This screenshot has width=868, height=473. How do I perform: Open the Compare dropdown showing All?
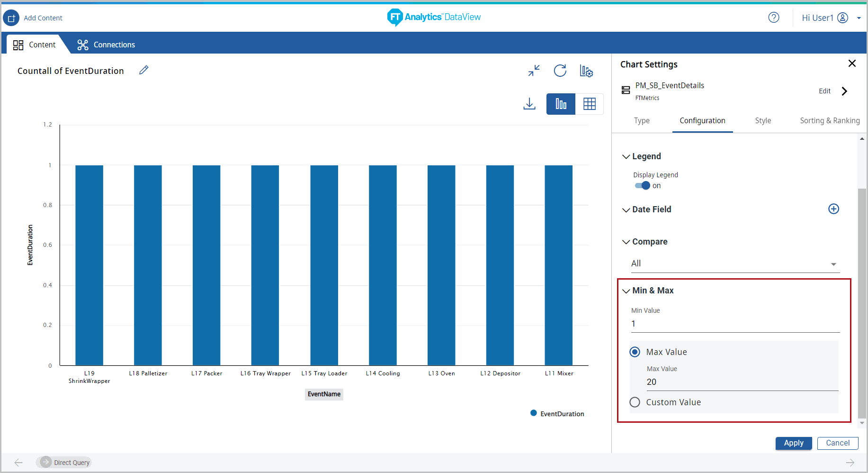pyautogui.click(x=734, y=264)
